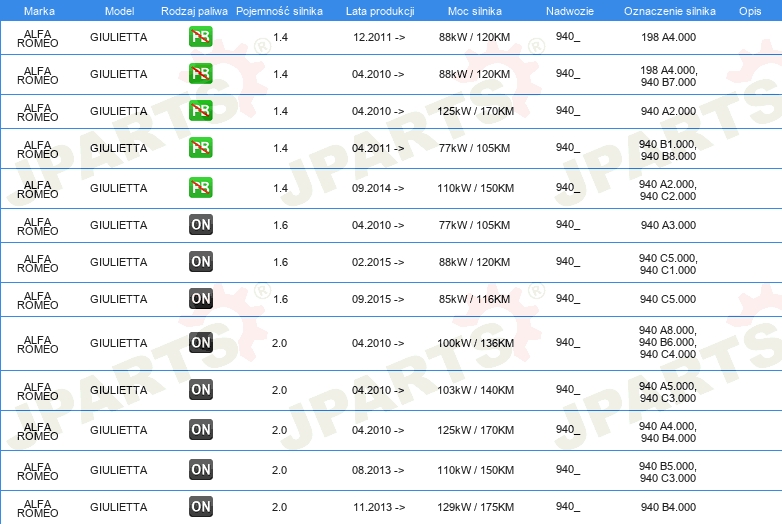
Task: Click petrol icon in 12.2011 120KM row
Action: (x=200, y=37)
